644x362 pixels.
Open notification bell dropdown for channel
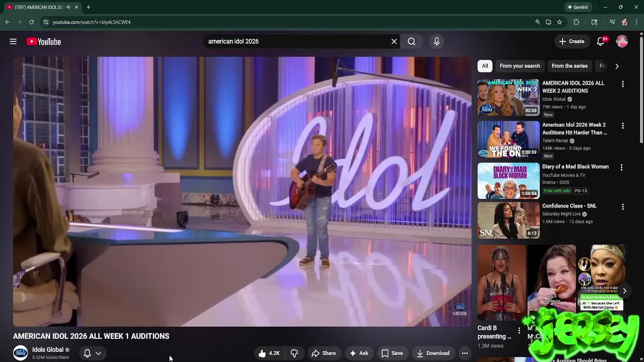(92, 353)
